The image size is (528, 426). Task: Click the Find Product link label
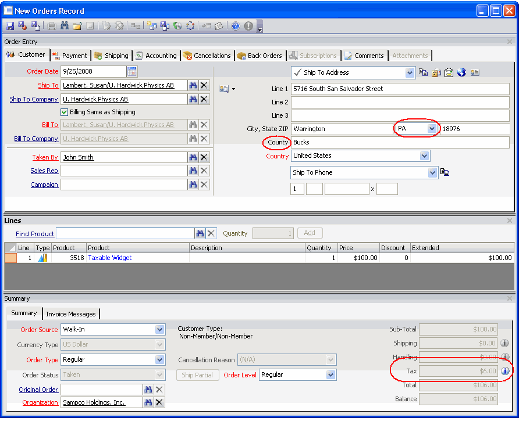point(35,233)
